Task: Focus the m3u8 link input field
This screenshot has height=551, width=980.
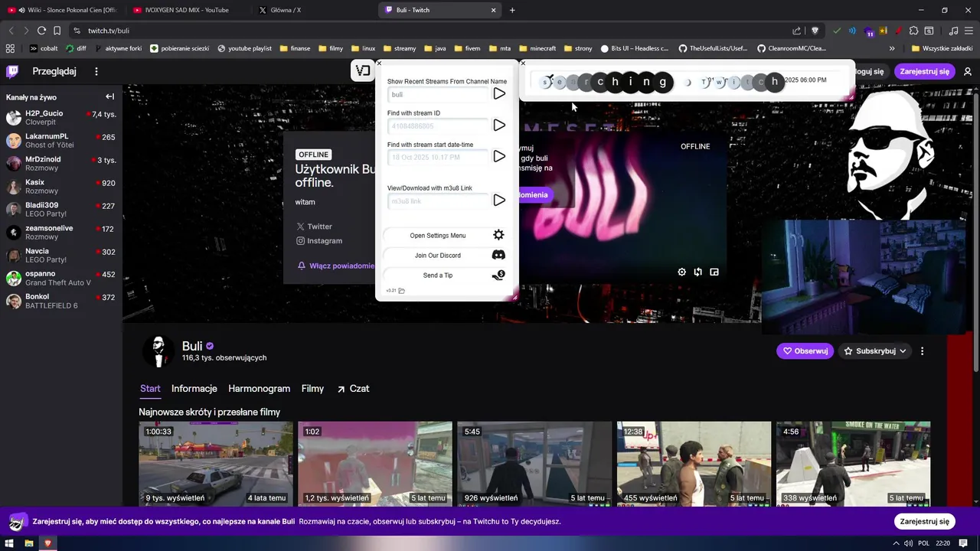Action: pyautogui.click(x=437, y=201)
